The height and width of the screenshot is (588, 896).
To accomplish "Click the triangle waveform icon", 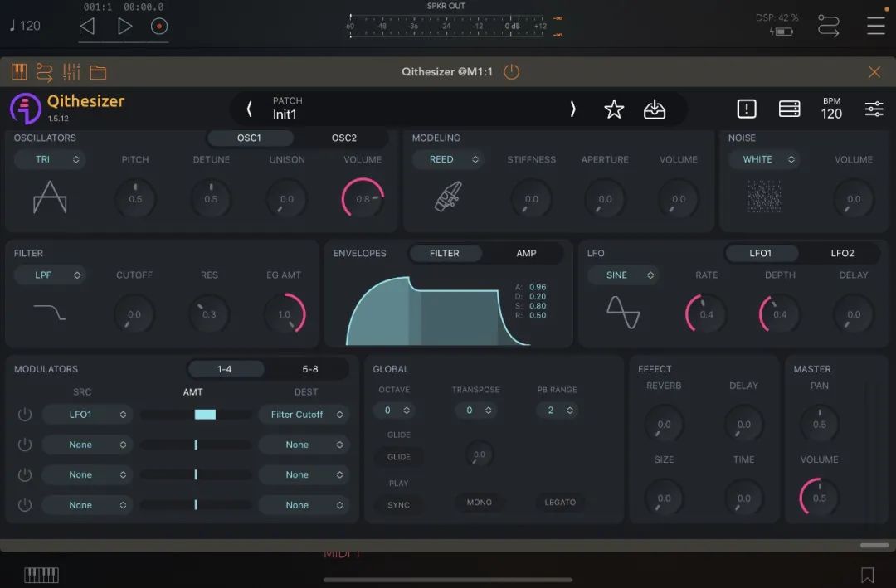I will (x=51, y=197).
